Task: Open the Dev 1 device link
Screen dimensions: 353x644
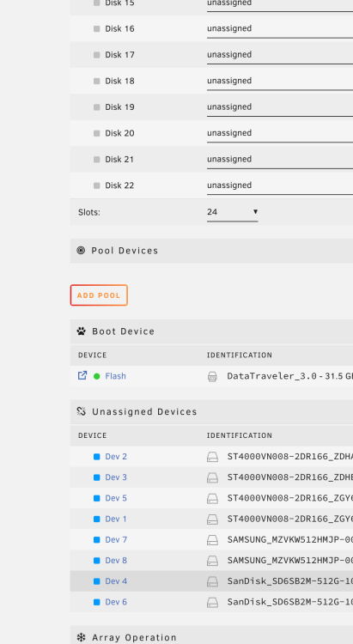Action: (x=116, y=519)
